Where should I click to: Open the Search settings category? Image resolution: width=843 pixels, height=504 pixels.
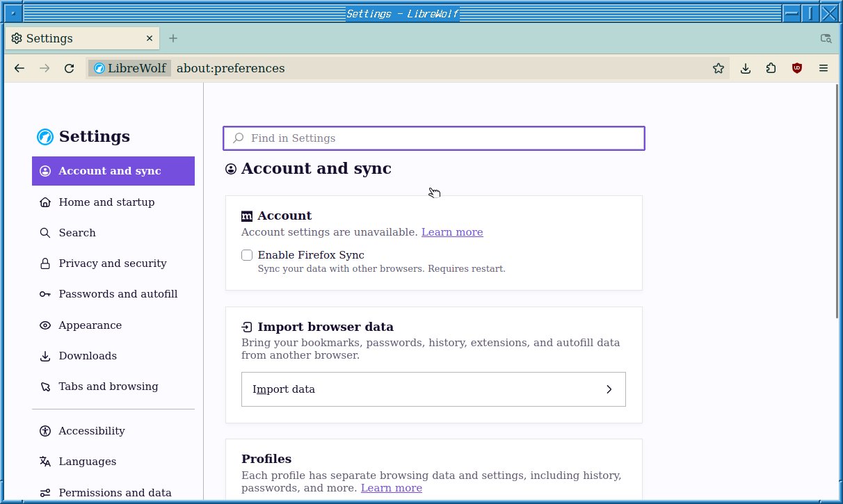click(113, 233)
